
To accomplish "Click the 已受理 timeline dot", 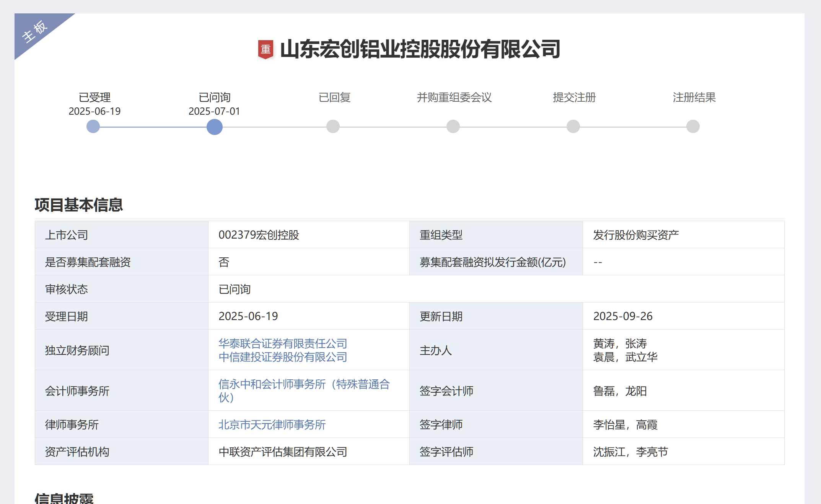I will point(93,127).
